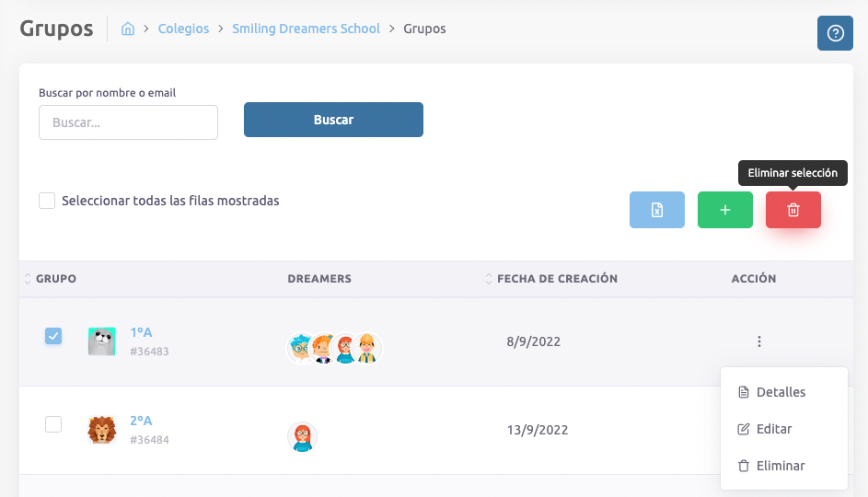
Task: Uncheck the 1ºA group checkbox
Action: tap(53, 336)
